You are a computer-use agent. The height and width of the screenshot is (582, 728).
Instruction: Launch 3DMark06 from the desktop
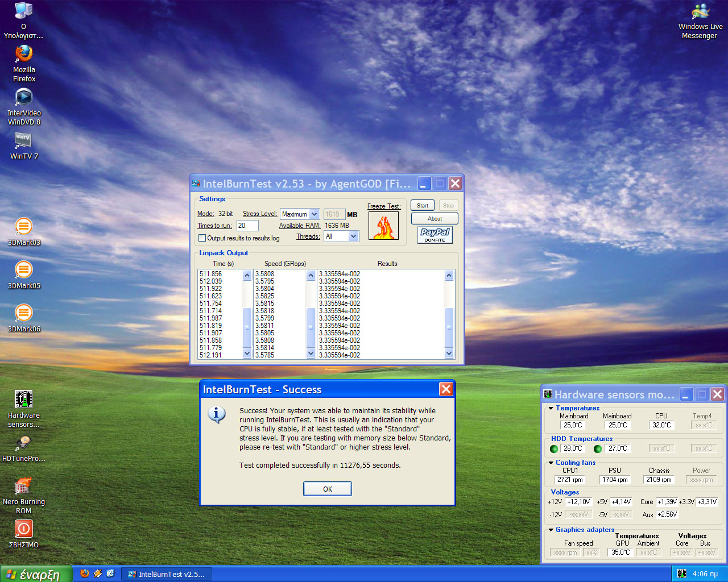click(24, 313)
